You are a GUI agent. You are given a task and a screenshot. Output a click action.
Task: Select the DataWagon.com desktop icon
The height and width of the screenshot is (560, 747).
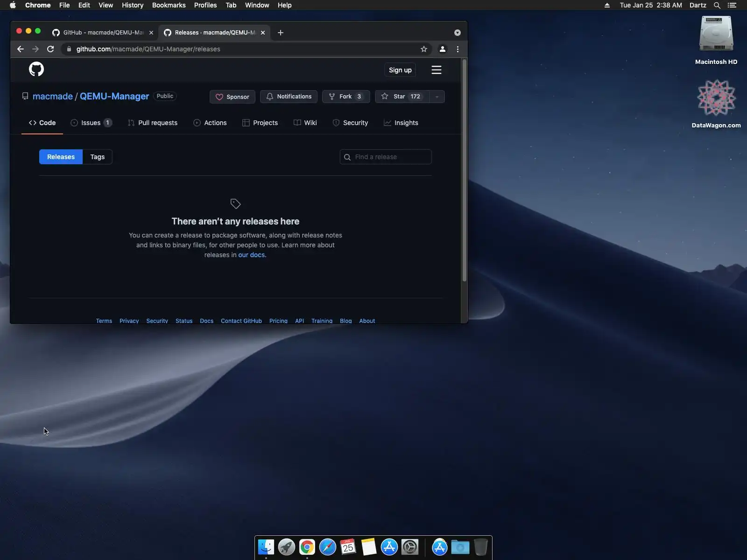[716, 104]
